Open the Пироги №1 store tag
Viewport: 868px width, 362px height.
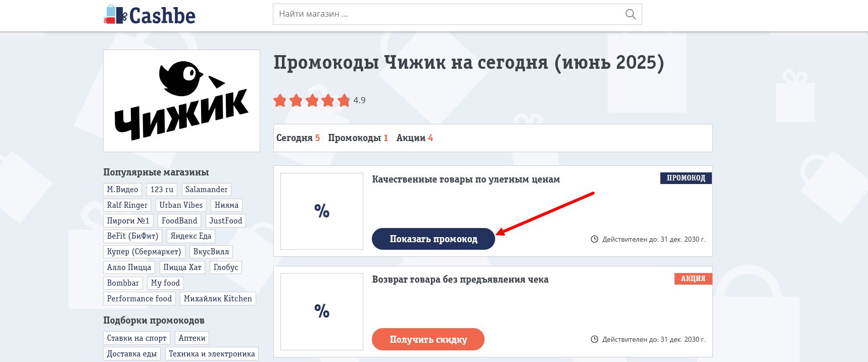pyautogui.click(x=128, y=221)
